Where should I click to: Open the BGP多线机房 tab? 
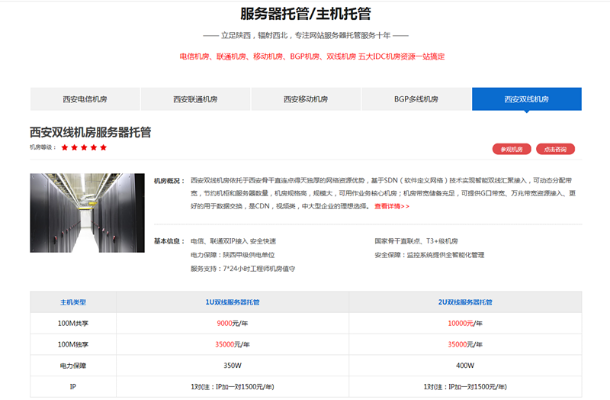point(416,99)
